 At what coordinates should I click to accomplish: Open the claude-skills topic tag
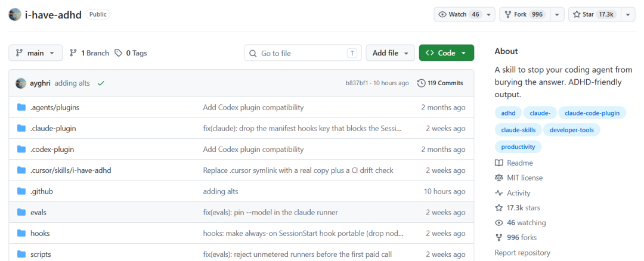[518, 130]
